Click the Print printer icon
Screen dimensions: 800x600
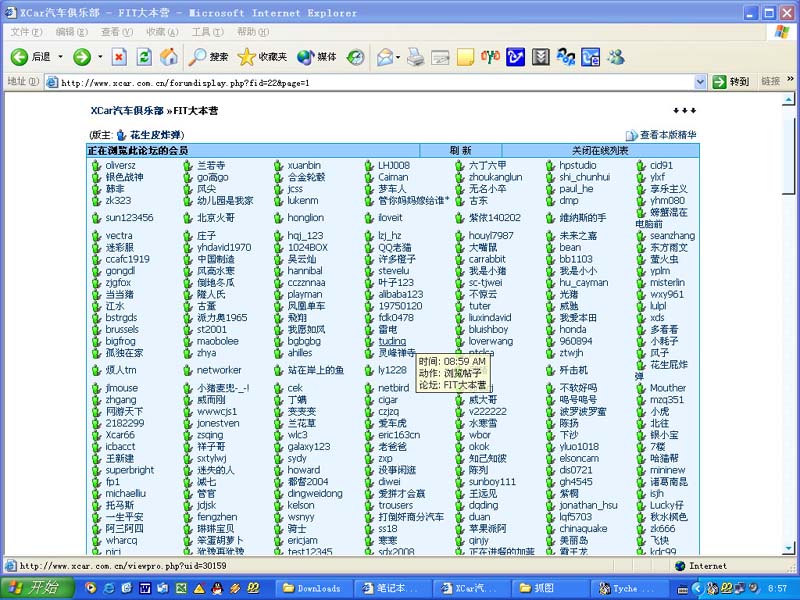[x=415, y=57]
